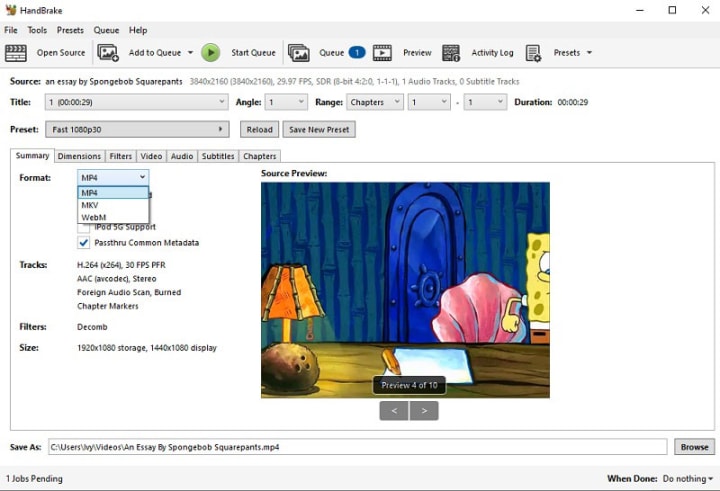Click the HandBrake app logo in title bar
The width and height of the screenshot is (720, 491).
[x=11, y=10]
